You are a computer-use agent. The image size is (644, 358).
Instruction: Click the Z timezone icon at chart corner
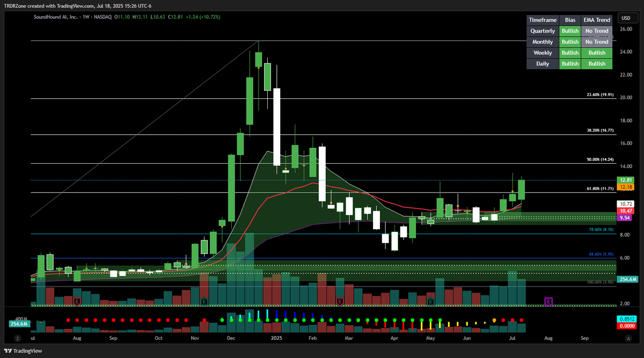pos(18,339)
